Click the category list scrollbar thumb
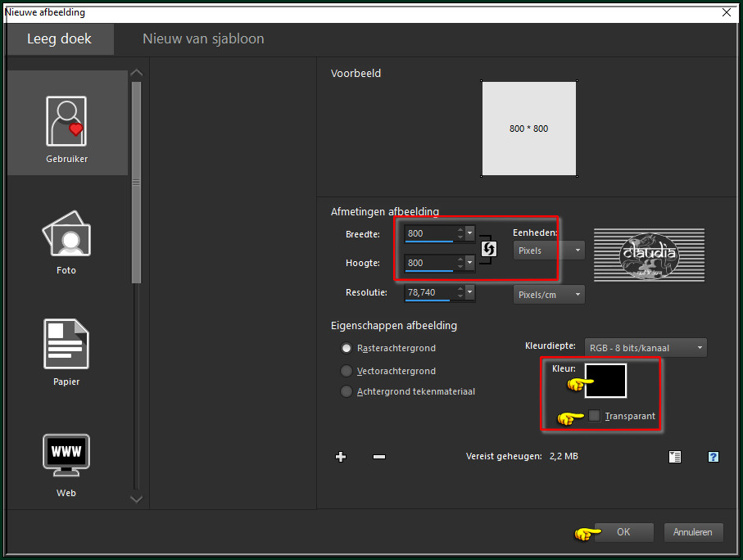The width and height of the screenshot is (743, 560). [x=137, y=183]
